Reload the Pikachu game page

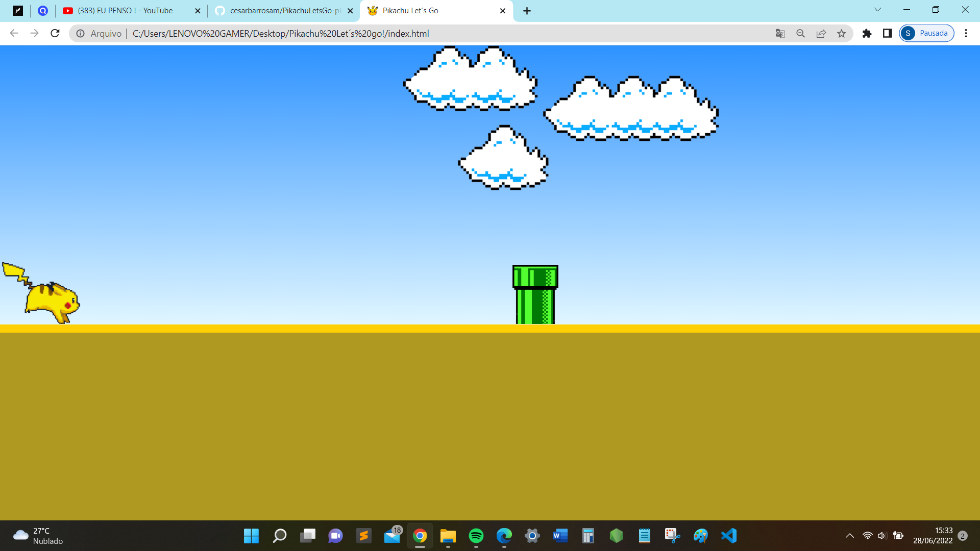click(x=55, y=33)
